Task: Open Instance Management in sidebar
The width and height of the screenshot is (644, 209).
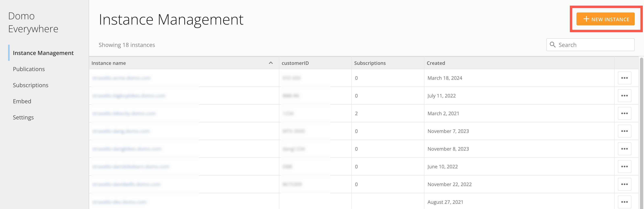Action: [x=43, y=53]
